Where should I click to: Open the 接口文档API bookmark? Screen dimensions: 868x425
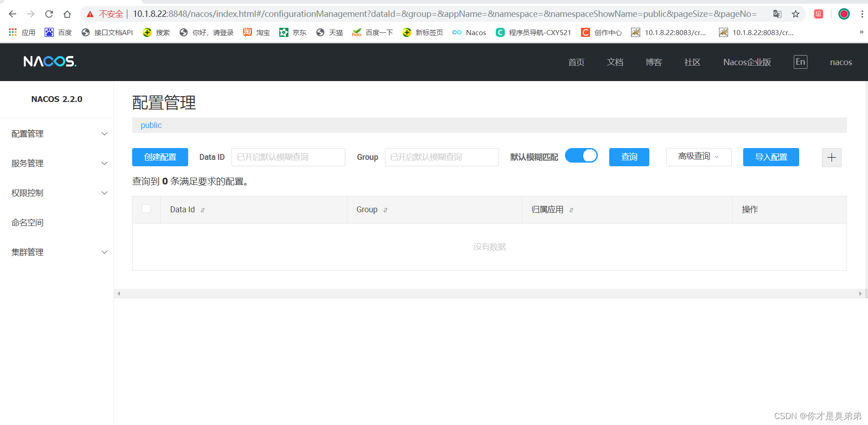[x=107, y=32]
